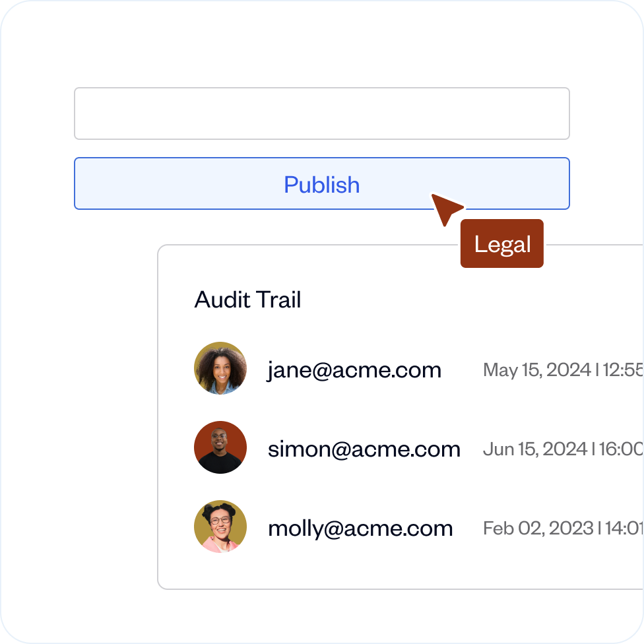Select the Audit Trail heading
The image size is (644, 644).
point(247,300)
